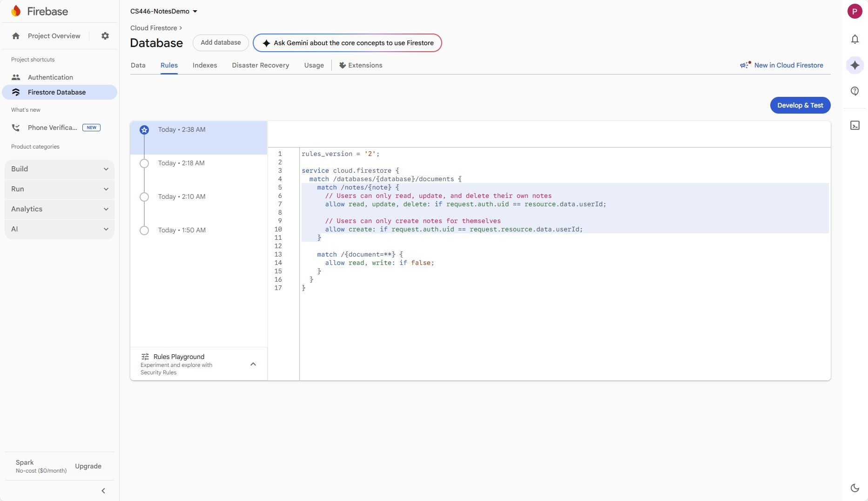Toggle dark mode with the moon icon
Image resolution: width=868 pixels, height=501 pixels.
pyautogui.click(x=855, y=487)
